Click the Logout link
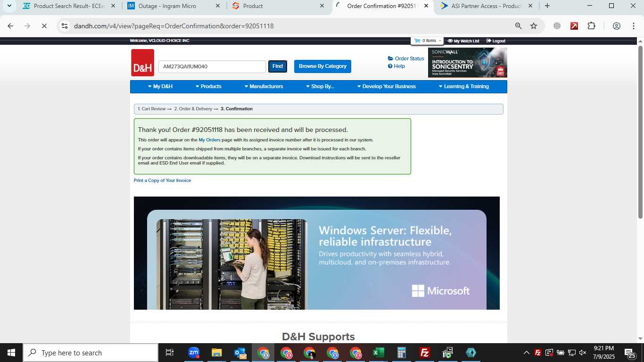The image size is (644, 362). tap(496, 41)
